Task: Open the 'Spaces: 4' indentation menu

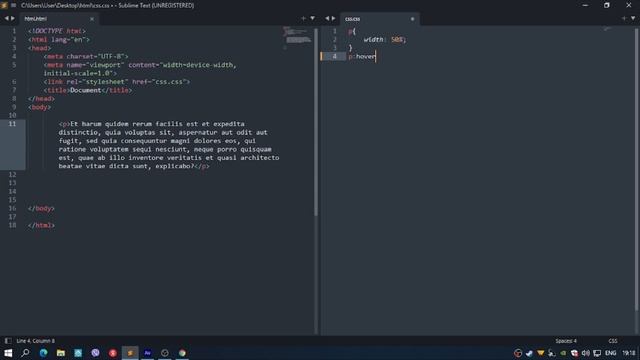Action: point(566,341)
